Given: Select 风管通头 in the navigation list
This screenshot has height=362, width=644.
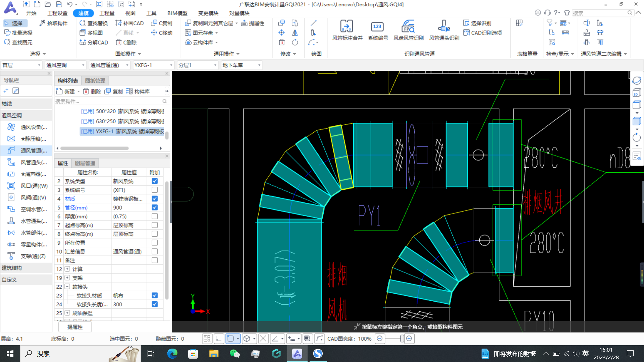Looking at the screenshot, I should pyautogui.click(x=27, y=162).
